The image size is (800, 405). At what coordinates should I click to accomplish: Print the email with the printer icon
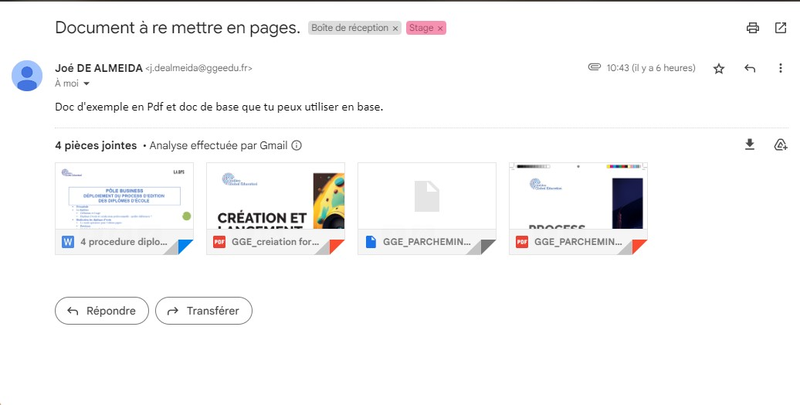[x=753, y=28]
